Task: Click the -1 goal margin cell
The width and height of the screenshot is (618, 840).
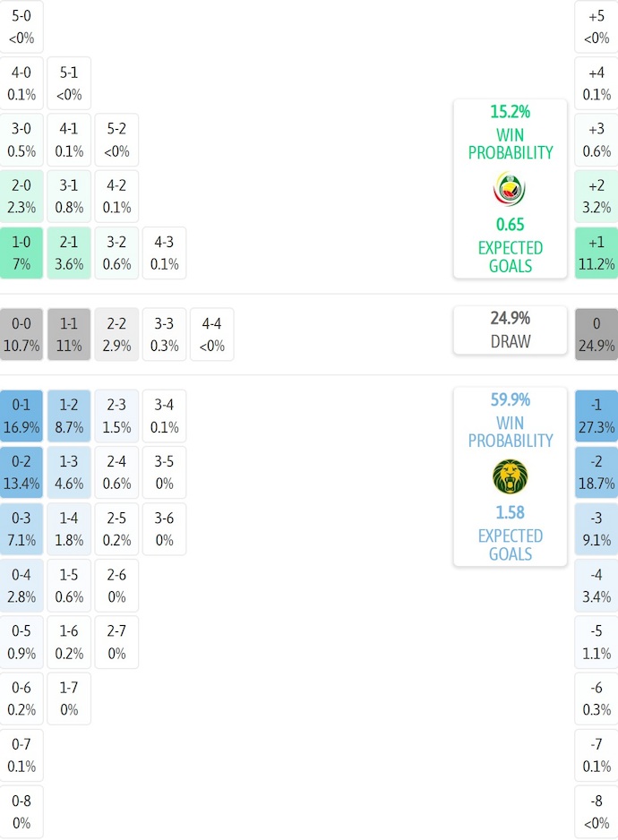Action: (597, 416)
